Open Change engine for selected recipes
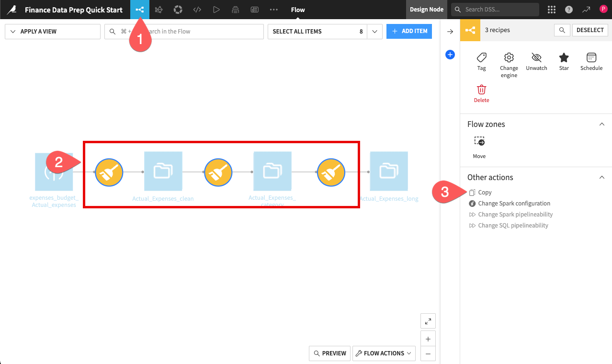 (509, 61)
